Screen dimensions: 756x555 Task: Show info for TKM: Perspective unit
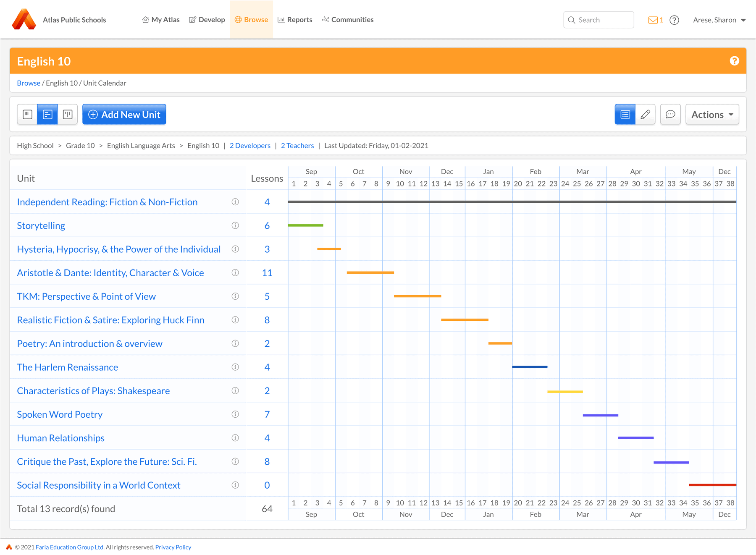click(x=235, y=296)
